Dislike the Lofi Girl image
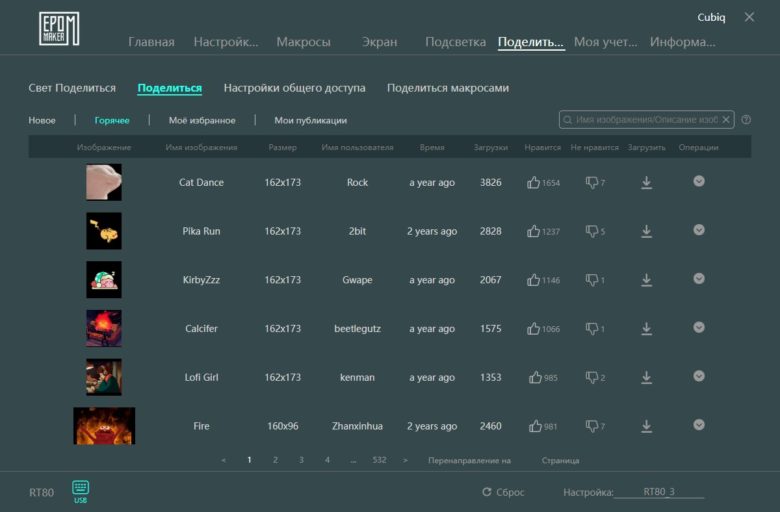Screen dimensions: 780x512 (x=591, y=378)
